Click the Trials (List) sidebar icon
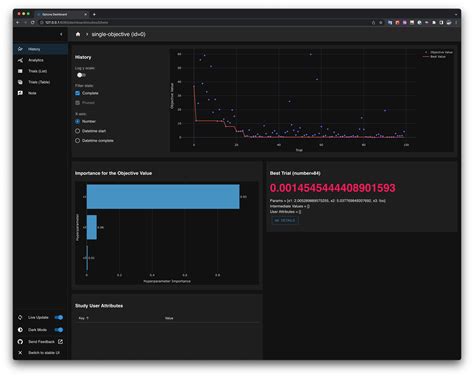The height and width of the screenshot is (377, 474). 20,71
